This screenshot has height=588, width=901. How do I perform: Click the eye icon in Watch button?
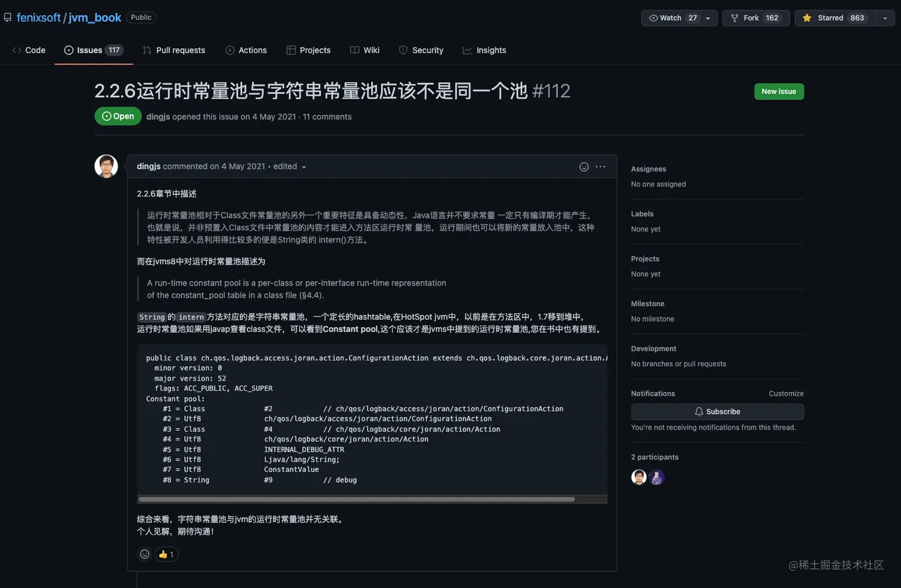tap(653, 18)
